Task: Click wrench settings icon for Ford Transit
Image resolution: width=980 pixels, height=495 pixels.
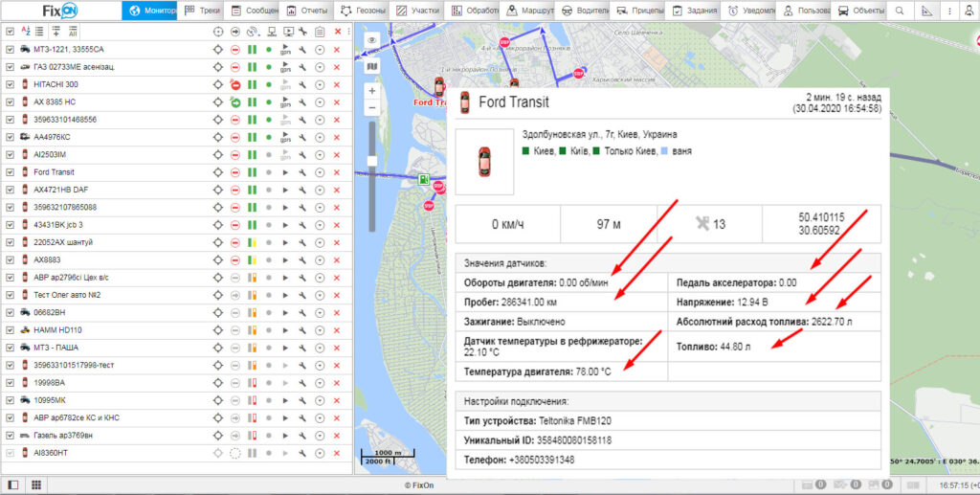Action: [302, 171]
